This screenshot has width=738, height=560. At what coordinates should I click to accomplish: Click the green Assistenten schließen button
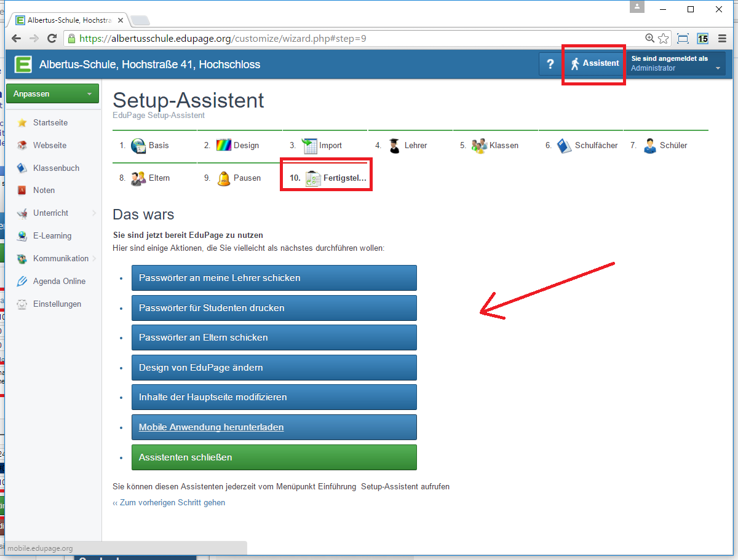tap(274, 457)
